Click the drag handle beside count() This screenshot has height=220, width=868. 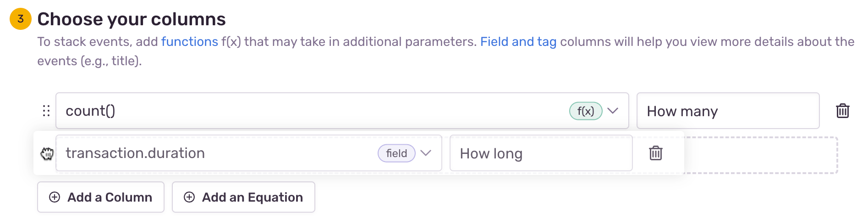click(x=46, y=111)
